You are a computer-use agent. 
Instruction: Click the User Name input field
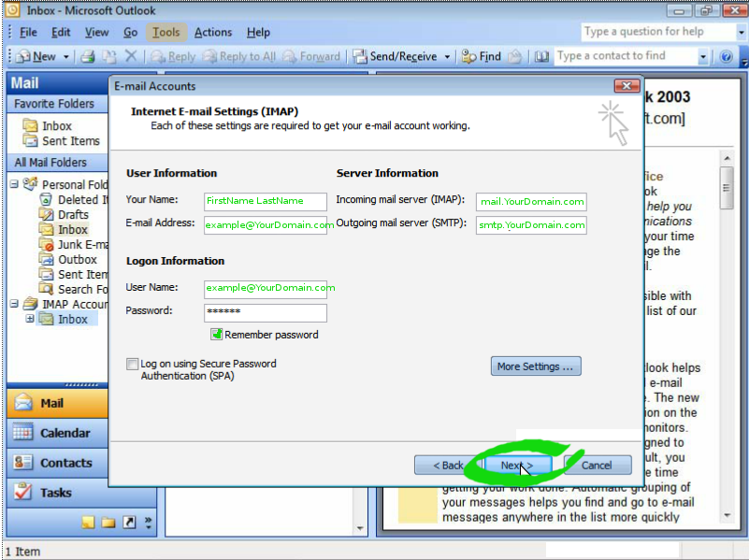(266, 288)
